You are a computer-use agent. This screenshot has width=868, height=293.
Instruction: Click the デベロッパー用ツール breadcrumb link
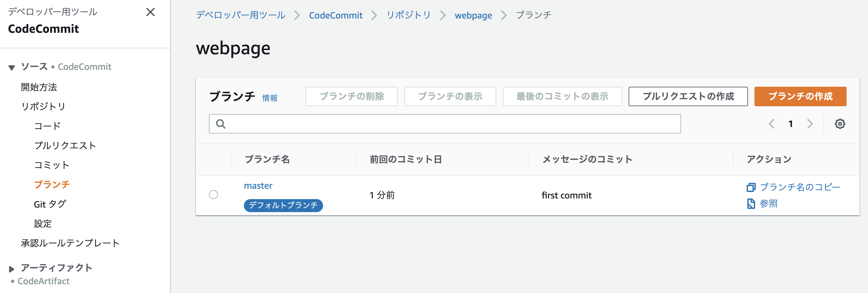[x=241, y=15]
